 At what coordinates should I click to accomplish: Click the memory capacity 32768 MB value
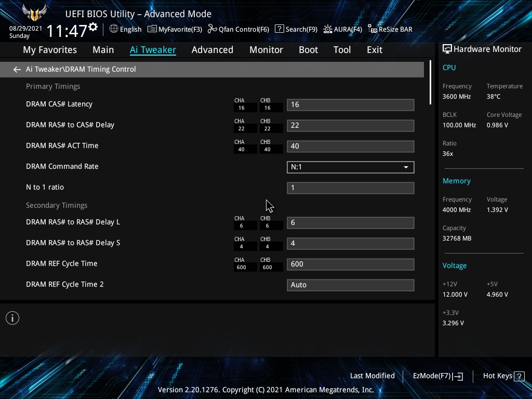coord(457,238)
